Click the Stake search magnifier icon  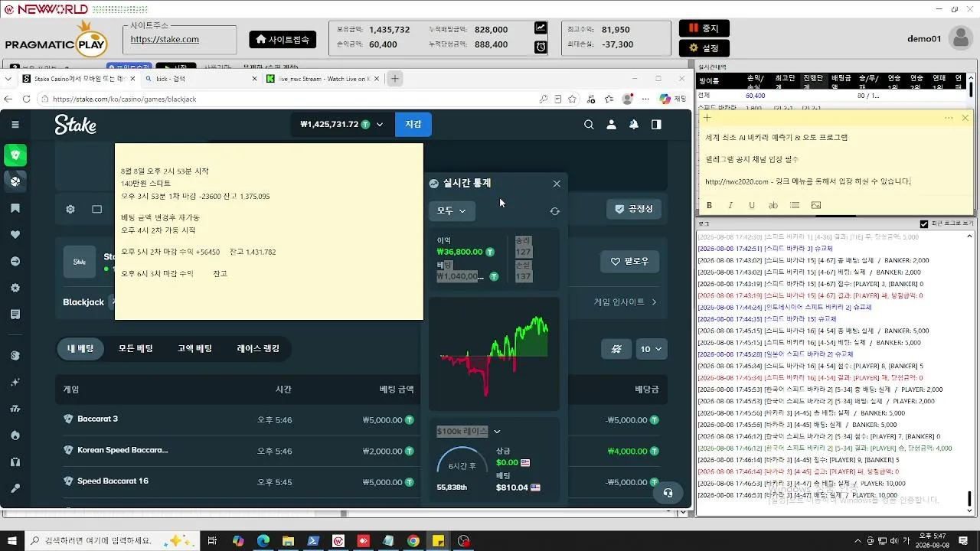tap(589, 125)
